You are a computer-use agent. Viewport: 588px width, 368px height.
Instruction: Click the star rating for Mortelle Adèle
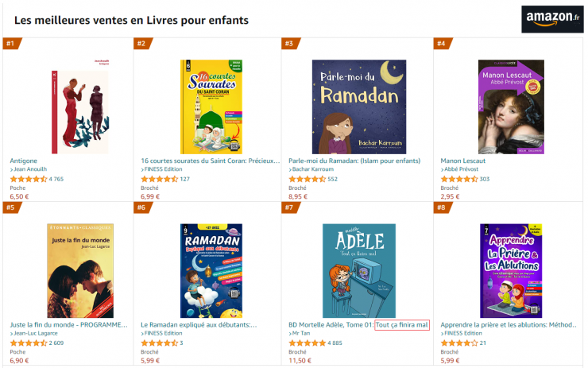[x=308, y=343]
